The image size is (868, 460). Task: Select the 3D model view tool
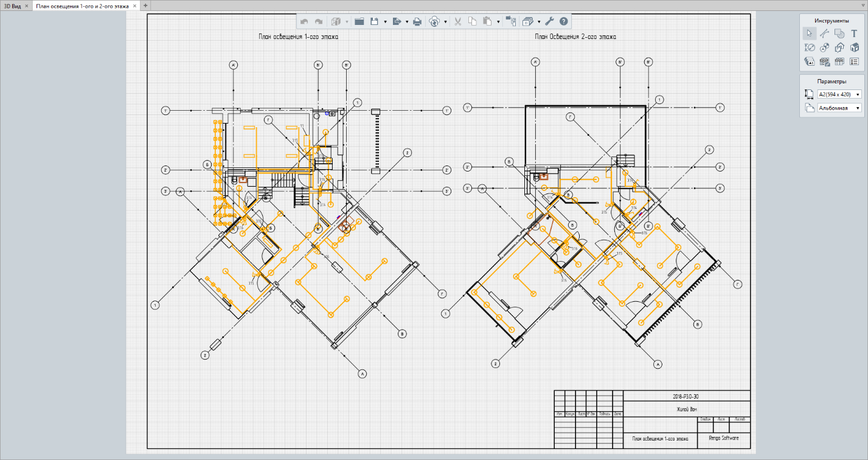point(854,47)
